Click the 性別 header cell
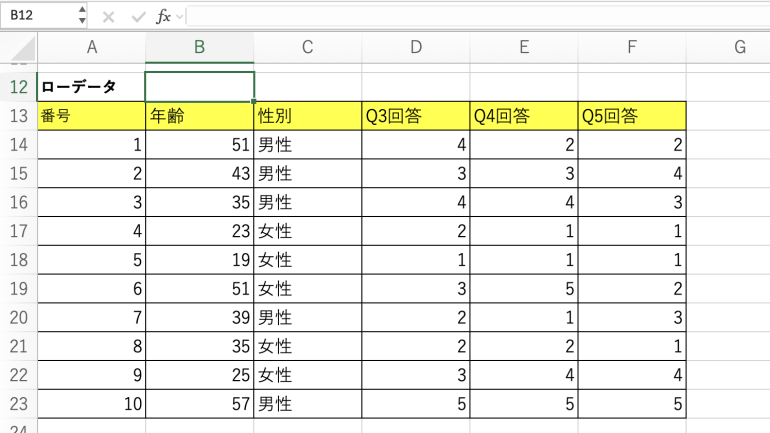 307,116
